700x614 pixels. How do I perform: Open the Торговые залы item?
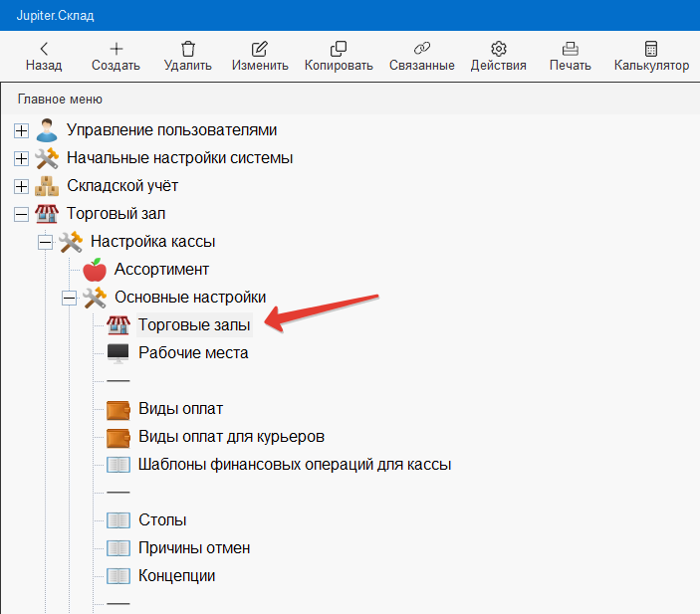tap(194, 324)
